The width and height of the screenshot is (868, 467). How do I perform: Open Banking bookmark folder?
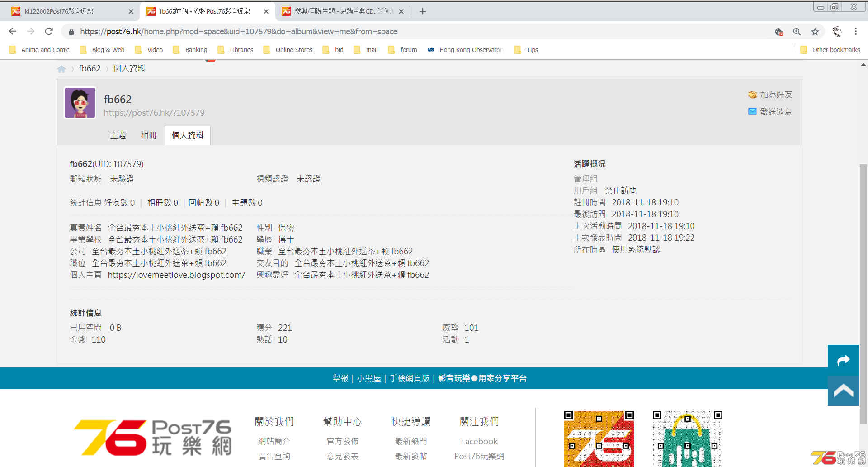[x=190, y=50]
